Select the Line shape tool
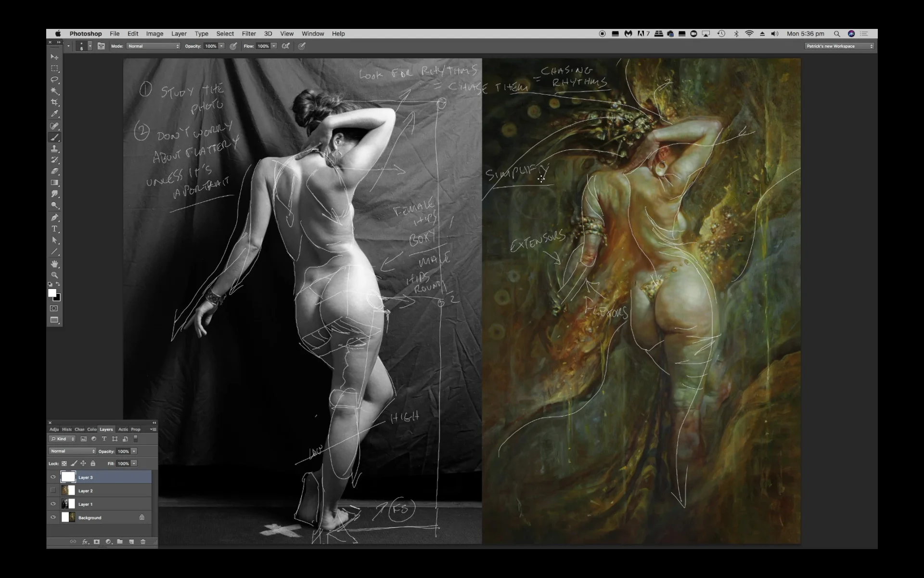 [x=54, y=252]
